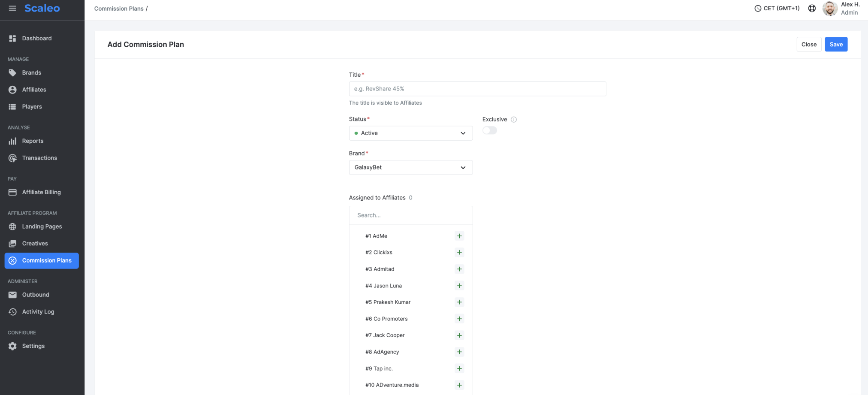The height and width of the screenshot is (395, 868).
Task: Add #4 Jason Luna with plus icon
Action: click(x=459, y=286)
